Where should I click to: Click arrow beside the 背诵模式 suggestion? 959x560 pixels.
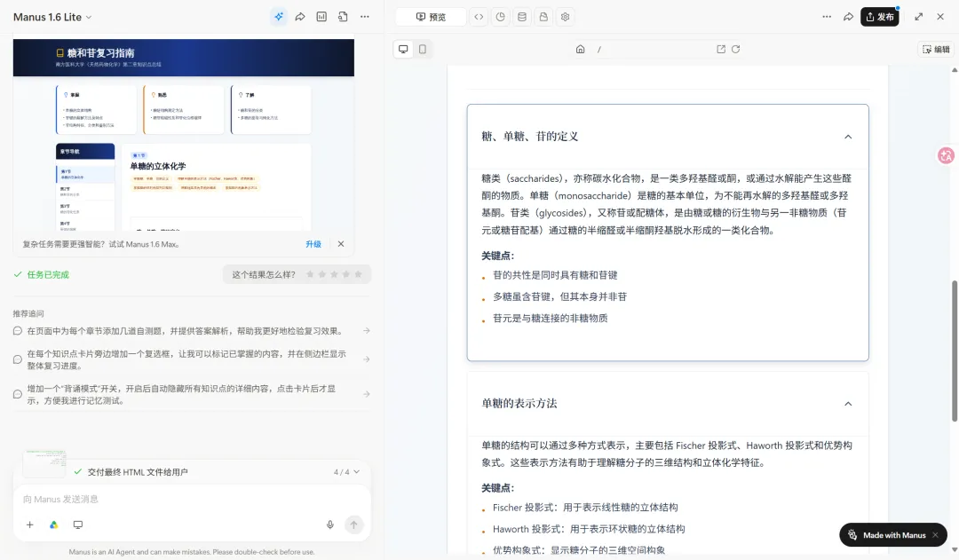[367, 394]
